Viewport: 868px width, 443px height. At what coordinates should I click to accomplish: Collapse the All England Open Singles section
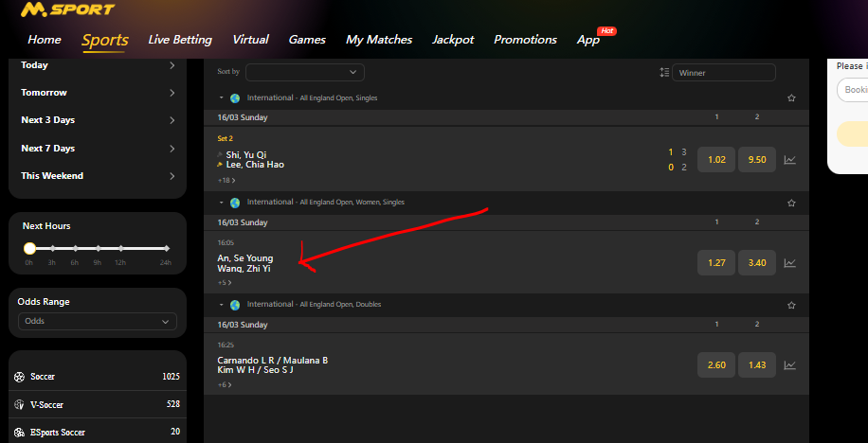click(x=221, y=97)
